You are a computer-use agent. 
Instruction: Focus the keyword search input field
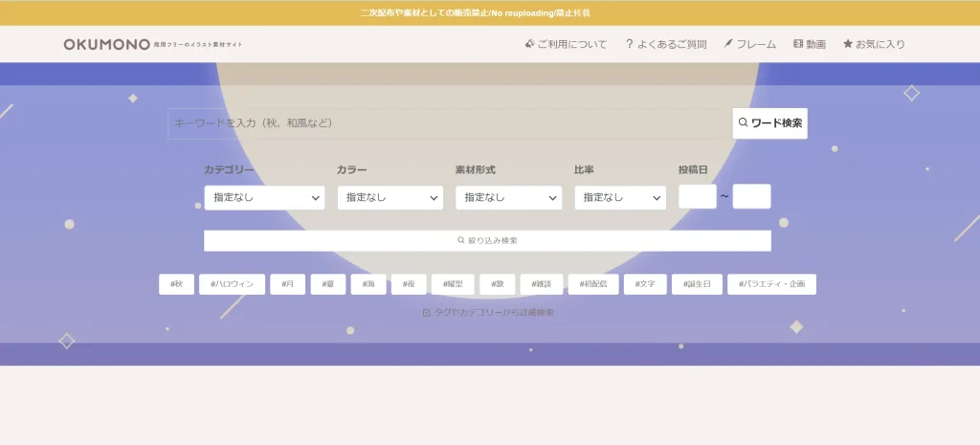450,123
